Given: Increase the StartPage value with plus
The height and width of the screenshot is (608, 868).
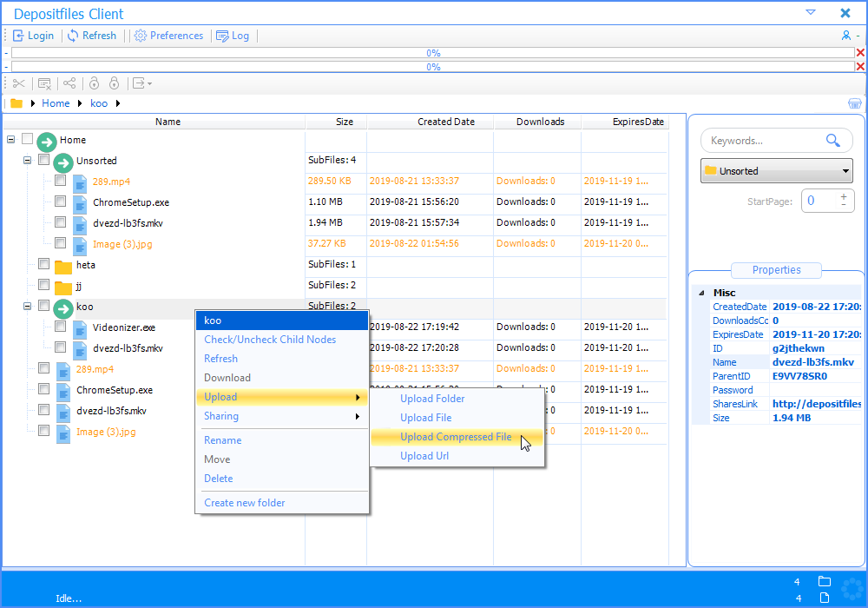Looking at the screenshot, I should [x=844, y=196].
